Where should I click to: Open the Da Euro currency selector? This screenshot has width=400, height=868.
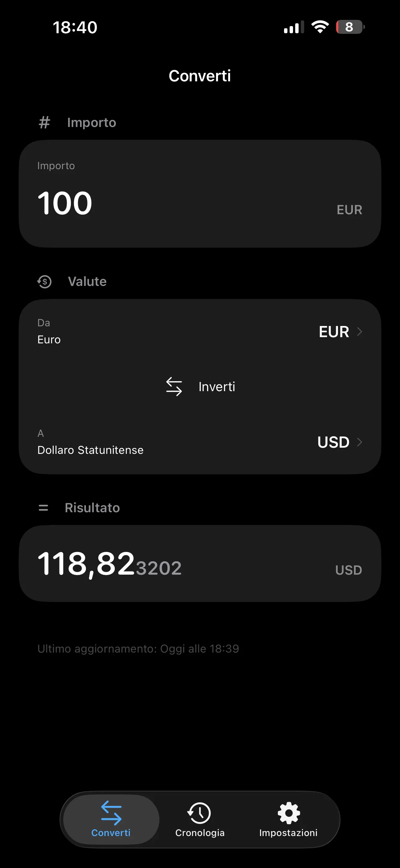click(200, 332)
